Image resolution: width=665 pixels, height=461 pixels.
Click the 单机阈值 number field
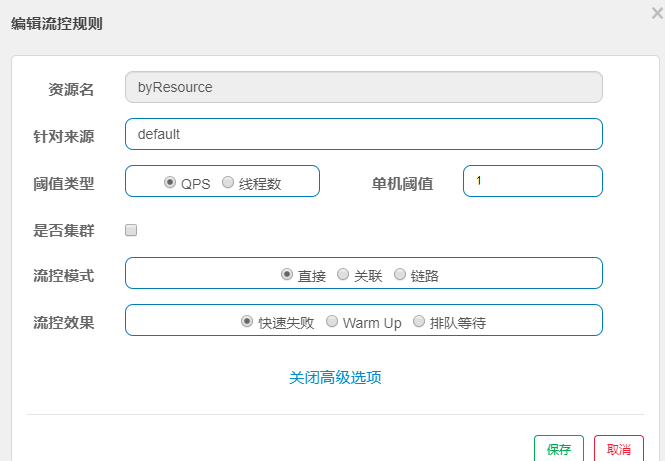tap(532, 181)
